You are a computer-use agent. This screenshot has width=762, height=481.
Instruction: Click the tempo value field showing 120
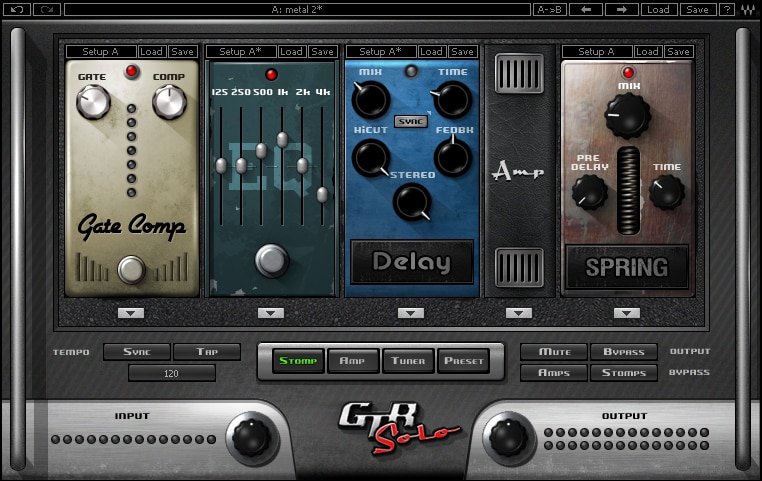(172, 374)
